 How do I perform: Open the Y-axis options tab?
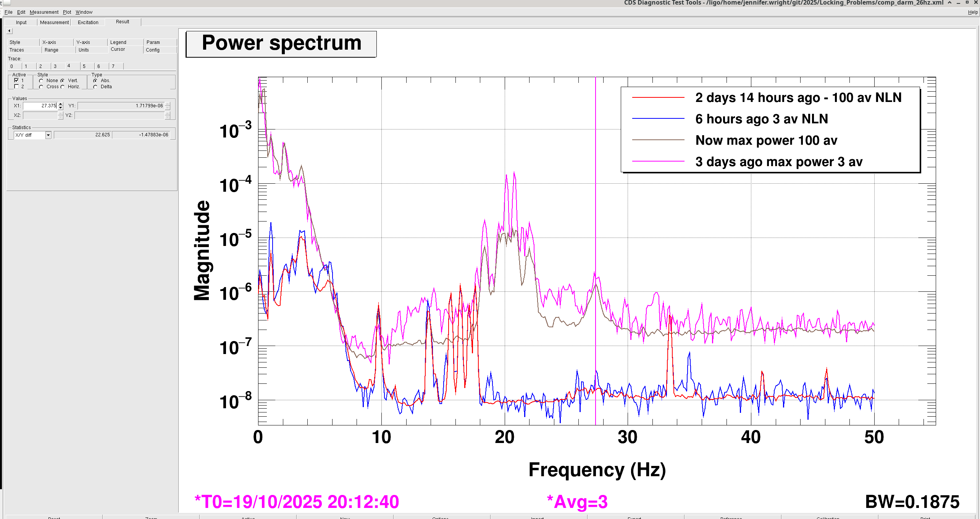pyautogui.click(x=83, y=42)
